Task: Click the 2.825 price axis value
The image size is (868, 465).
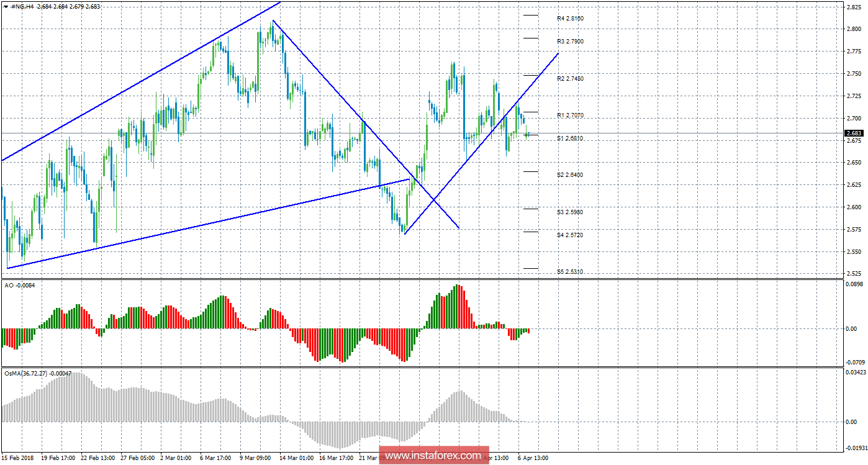Action: click(853, 7)
